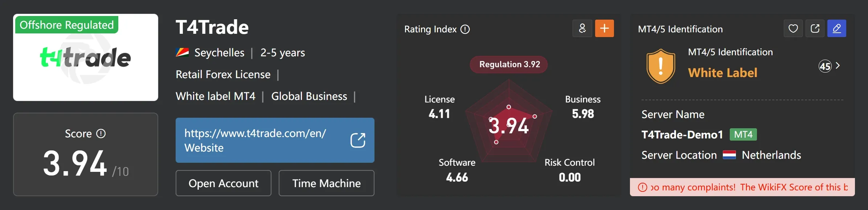Click the T4Trade broker title
This screenshot has width=868, height=210.
pos(212,27)
